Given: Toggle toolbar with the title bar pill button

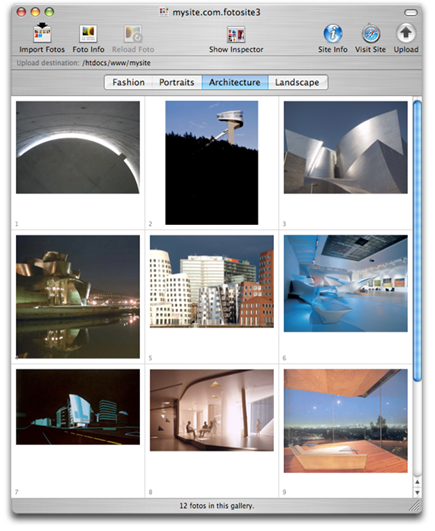Looking at the screenshot, I should click(411, 13).
